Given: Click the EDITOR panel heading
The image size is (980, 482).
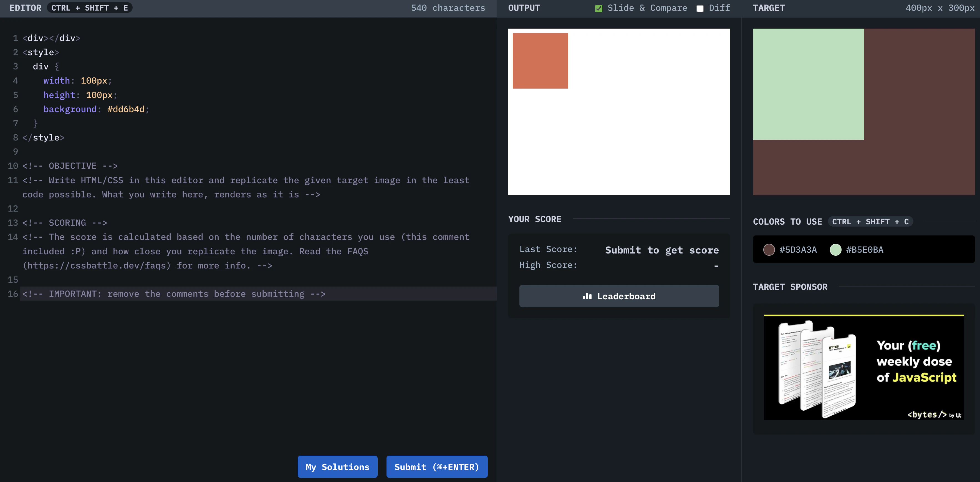Looking at the screenshot, I should pos(25,7).
